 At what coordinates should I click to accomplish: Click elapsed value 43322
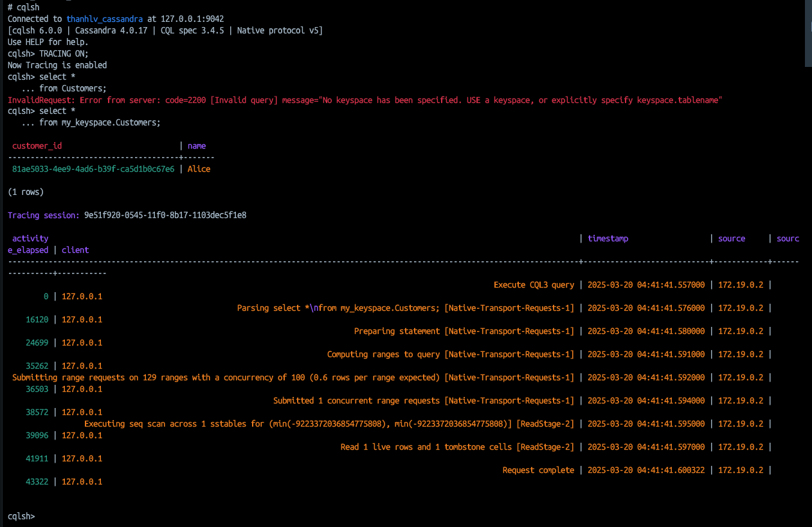pos(37,483)
